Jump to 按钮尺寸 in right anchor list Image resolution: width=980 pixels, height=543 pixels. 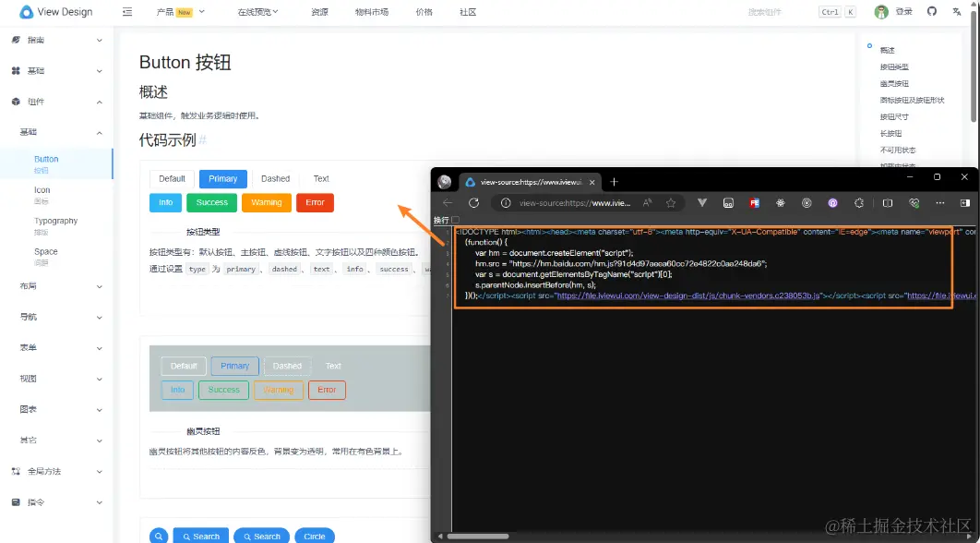point(894,116)
